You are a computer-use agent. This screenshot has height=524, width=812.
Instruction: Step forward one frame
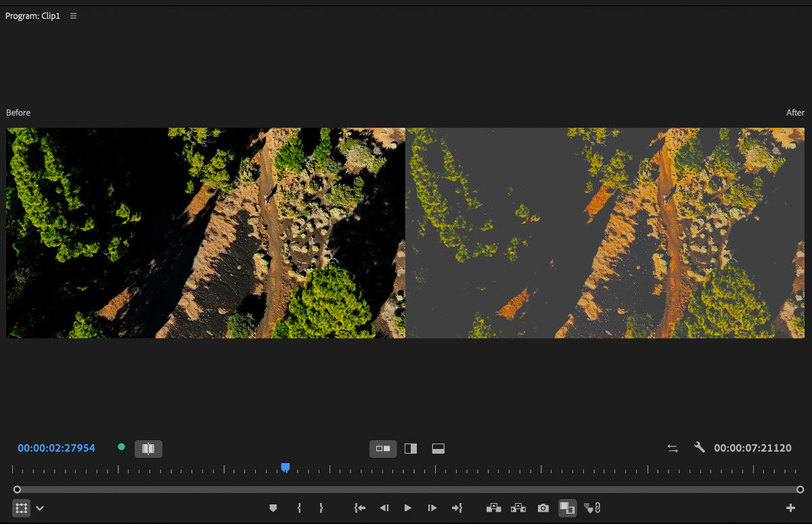click(x=432, y=508)
